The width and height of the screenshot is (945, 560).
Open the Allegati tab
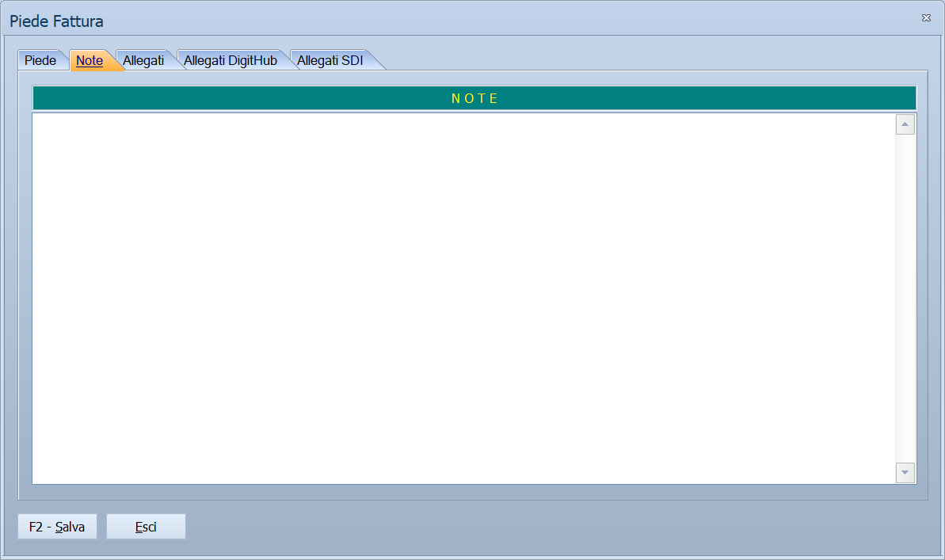pyautogui.click(x=143, y=60)
